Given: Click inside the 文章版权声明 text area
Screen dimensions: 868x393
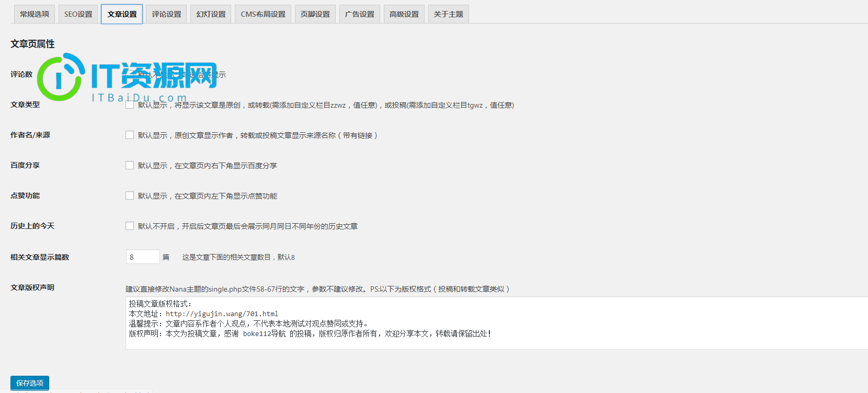Looking at the screenshot, I should pyautogui.click(x=497, y=323).
